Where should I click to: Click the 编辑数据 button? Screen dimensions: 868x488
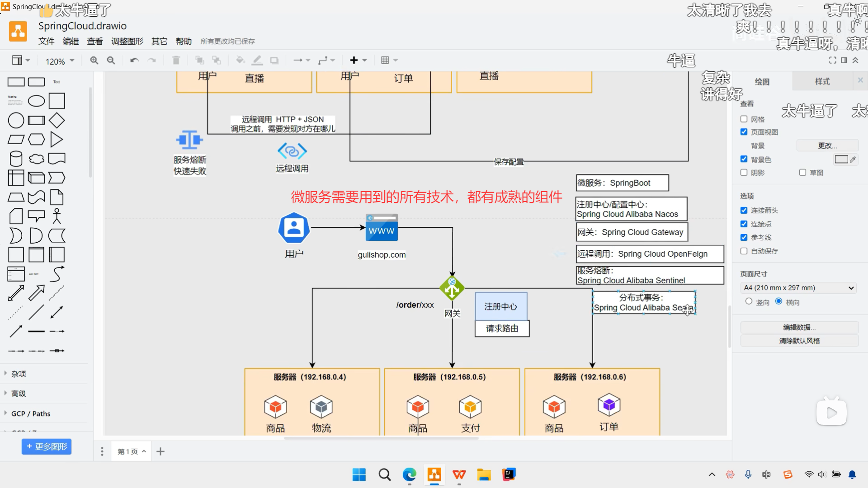(x=799, y=327)
